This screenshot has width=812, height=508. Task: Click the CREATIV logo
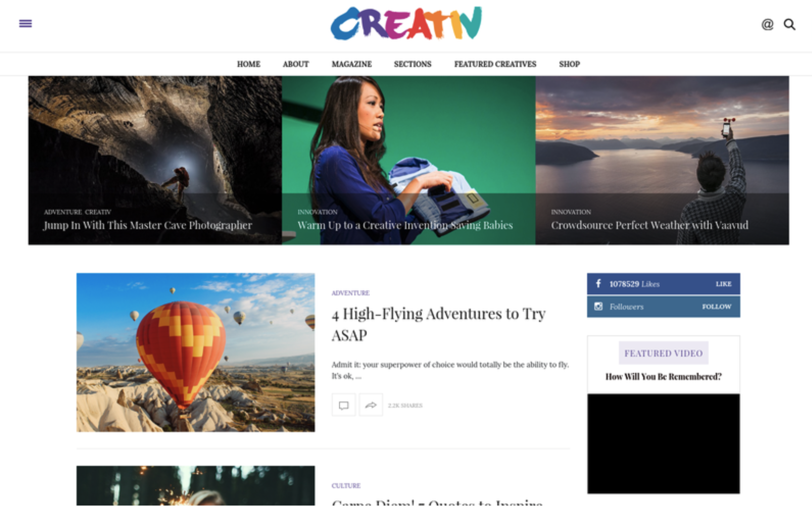point(406,23)
